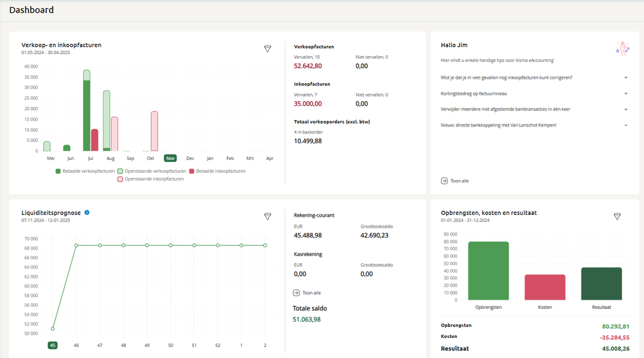Click the Liquiditeitsprognose info icon
Image resolution: width=644 pixels, height=358 pixels.
(86, 212)
